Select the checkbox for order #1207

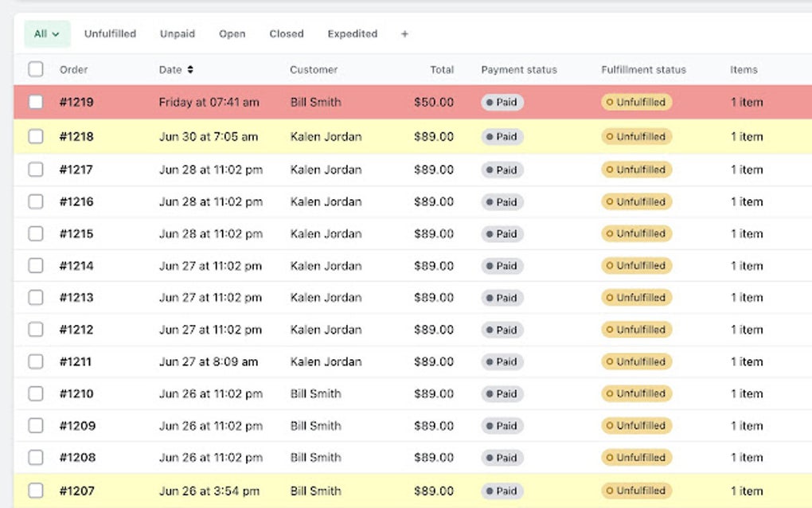pyautogui.click(x=35, y=490)
